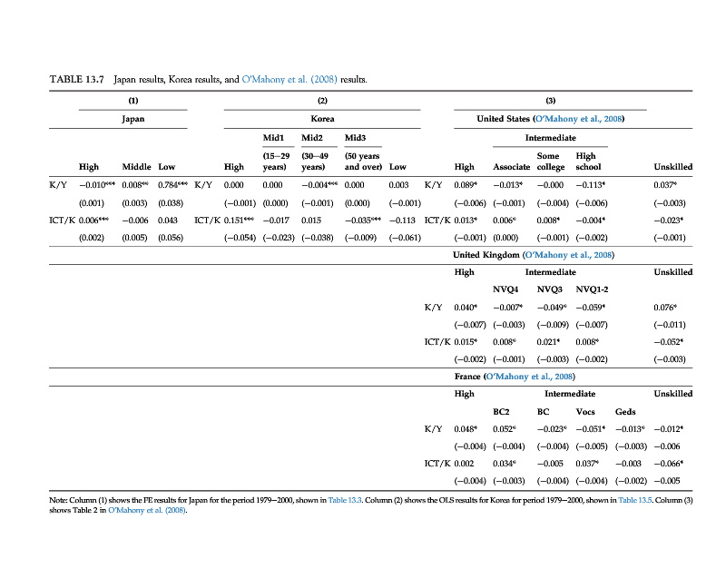
Task: Click the NVQ4 column label
Action: [505, 289]
